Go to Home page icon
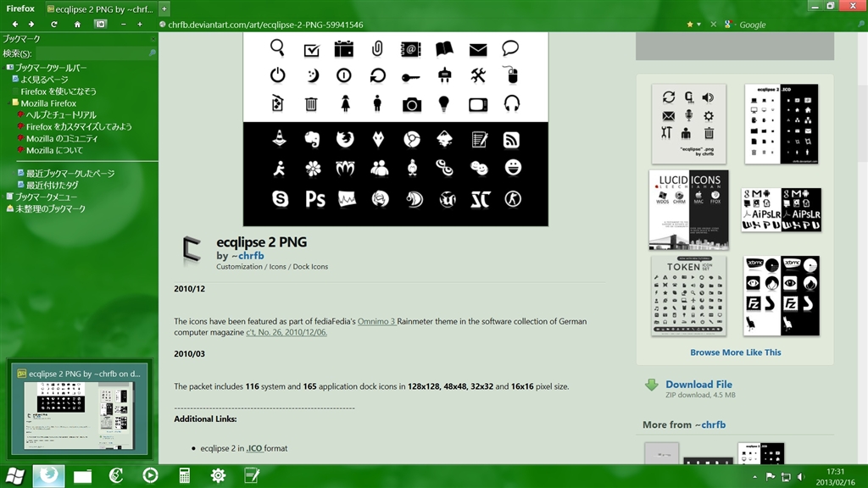The image size is (868, 488). pos(77,25)
